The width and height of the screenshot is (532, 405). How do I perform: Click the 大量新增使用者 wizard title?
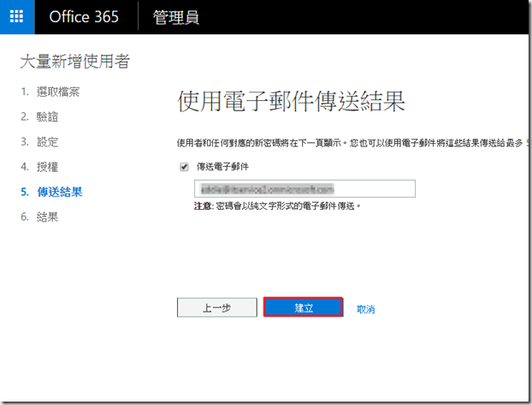point(74,62)
